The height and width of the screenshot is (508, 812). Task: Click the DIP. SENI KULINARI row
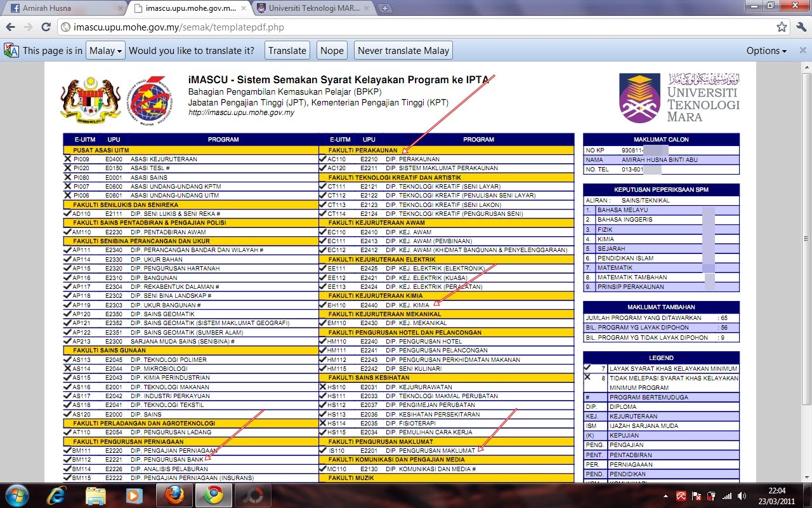446,368
